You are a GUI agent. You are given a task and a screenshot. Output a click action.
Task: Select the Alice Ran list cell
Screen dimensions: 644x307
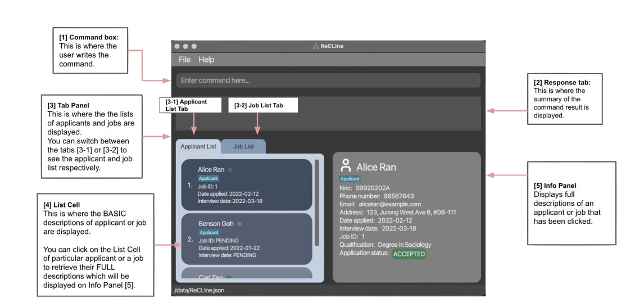(x=247, y=185)
